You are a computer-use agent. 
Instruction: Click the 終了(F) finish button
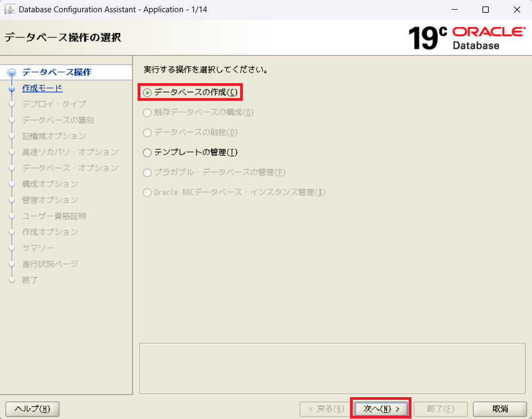pyautogui.click(x=440, y=409)
